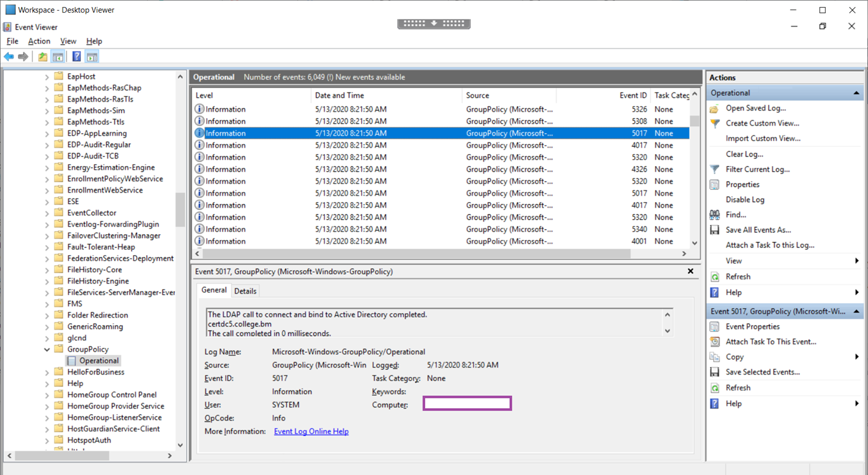Open the Copy submenu arrow in Actions
This screenshot has height=475, width=868.
(857, 357)
